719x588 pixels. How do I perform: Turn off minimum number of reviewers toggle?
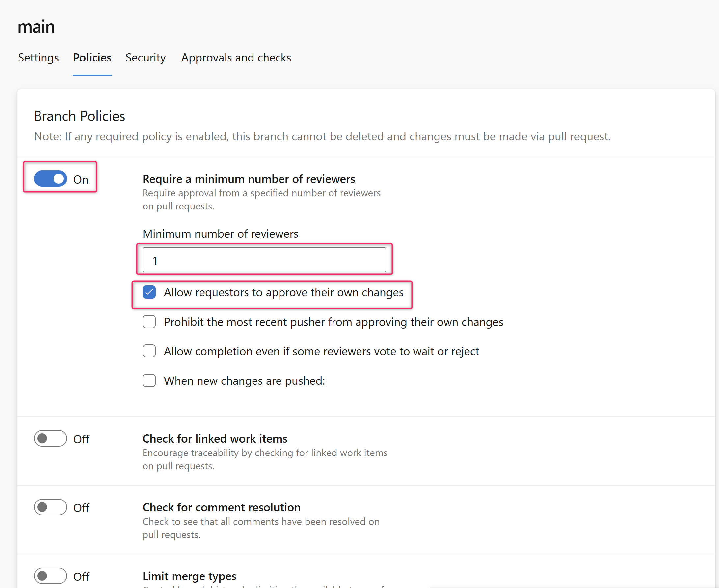(50, 179)
